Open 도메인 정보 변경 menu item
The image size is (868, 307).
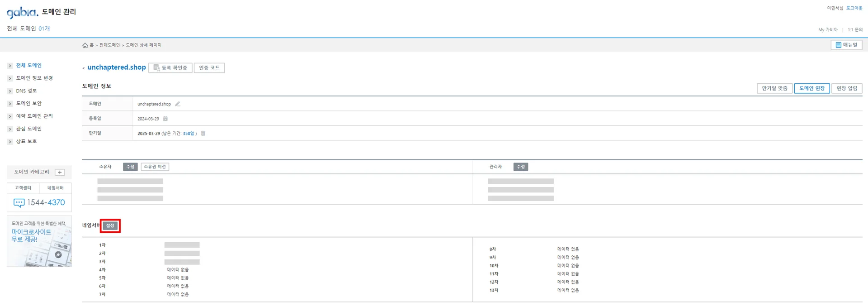point(34,78)
